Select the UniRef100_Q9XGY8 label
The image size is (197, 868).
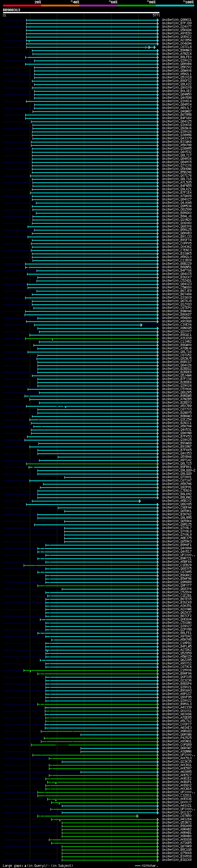(x=176, y=88)
